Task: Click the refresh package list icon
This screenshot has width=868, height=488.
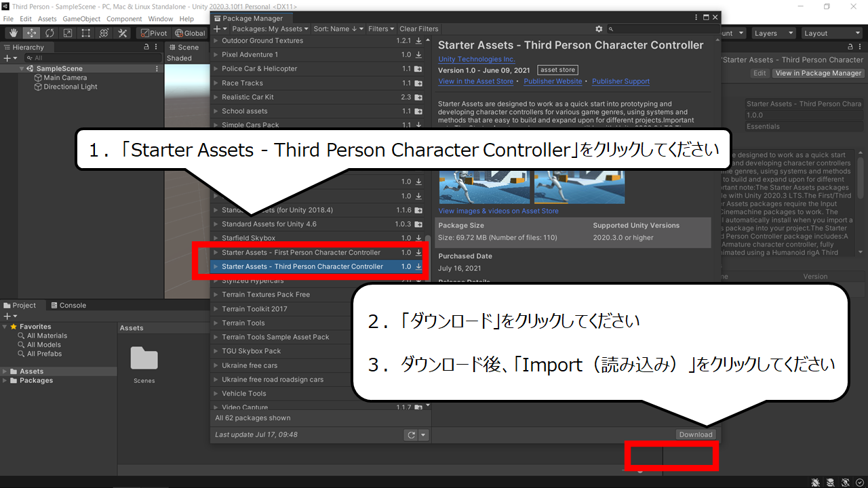Action: point(410,435)
